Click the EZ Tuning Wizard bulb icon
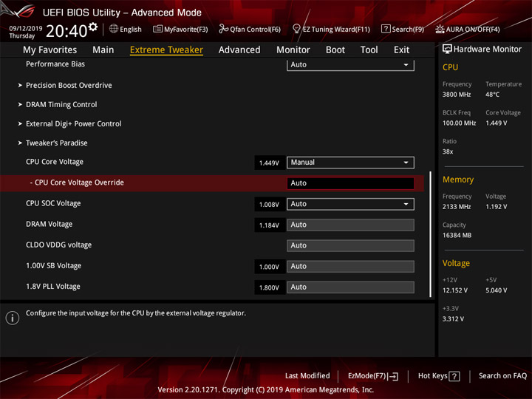Viewport: 532px width, 399px height. point(296,29)
